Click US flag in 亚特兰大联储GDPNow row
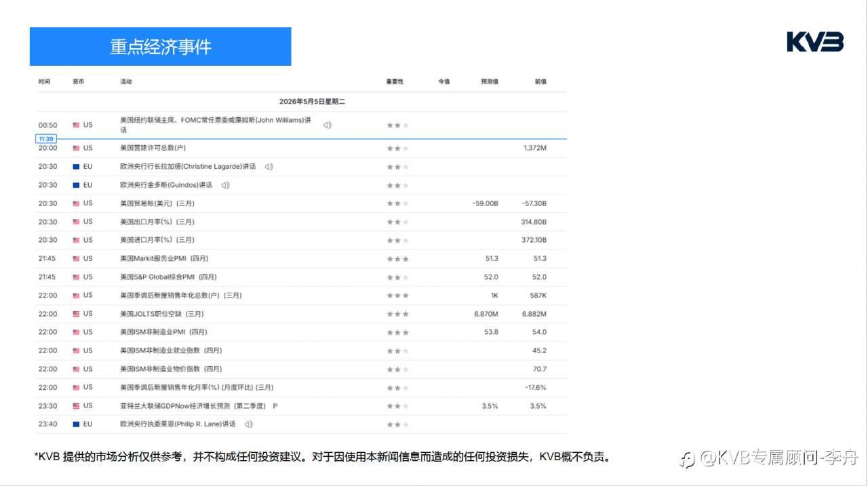 click(x=77, y=406)
